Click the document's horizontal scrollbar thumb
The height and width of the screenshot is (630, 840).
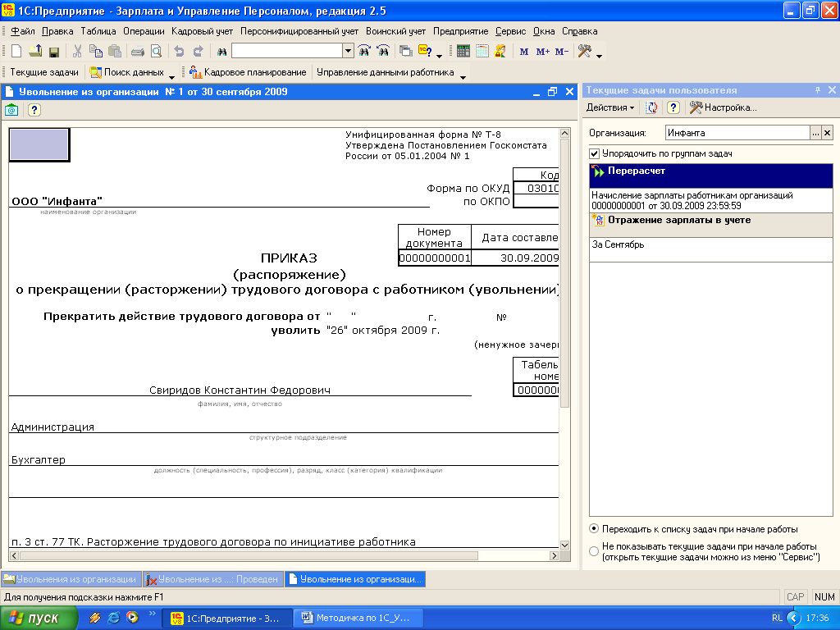(x=249, y=555)
